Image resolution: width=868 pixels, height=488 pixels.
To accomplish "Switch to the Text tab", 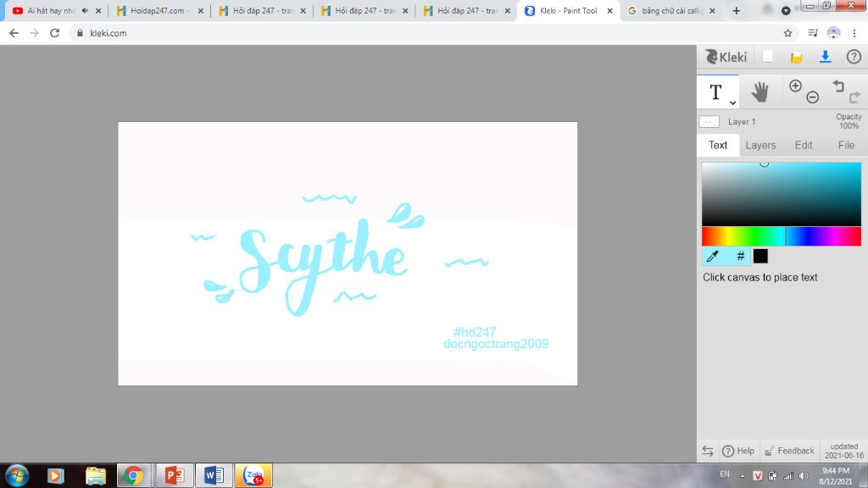I will click(x=718, y=145).
